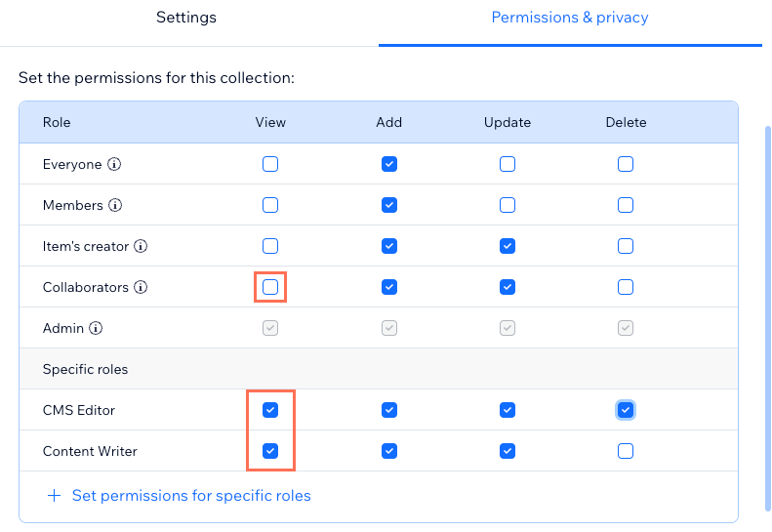
Task: Uncheck View for Content Writer
Action: point(270,451)
